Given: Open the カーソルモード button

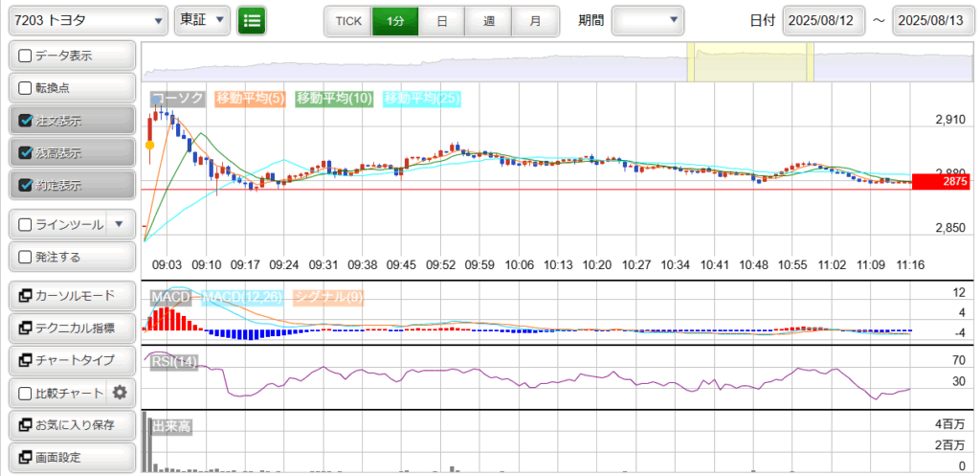Looking at the screenshot, I should click(72, 295).
